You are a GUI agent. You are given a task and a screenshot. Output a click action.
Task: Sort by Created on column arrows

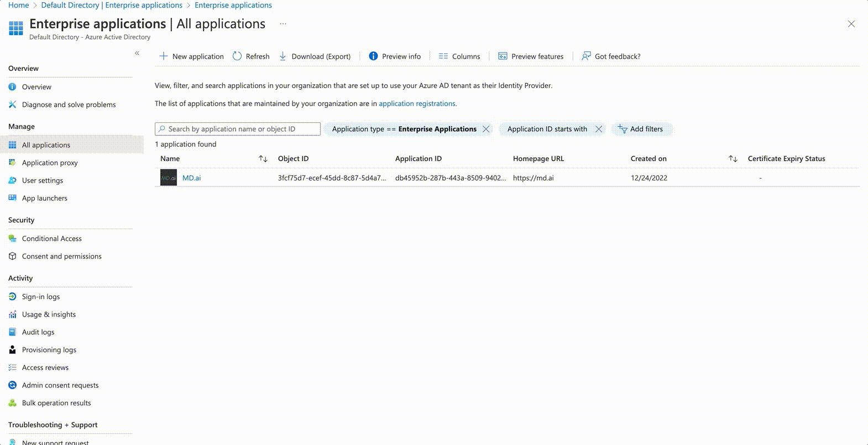click(733, 159)
